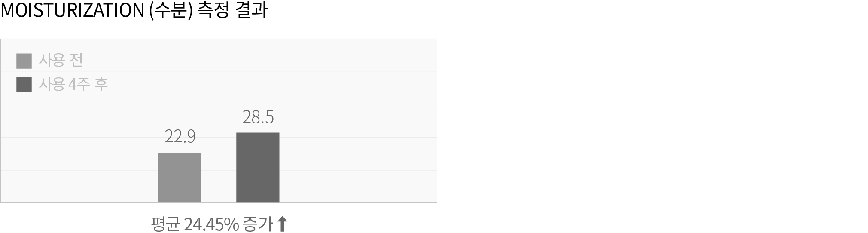Click the gridline between the legend entries
Image resolution: width=868 pixels, height=233 pixels.
tap(219, 71)
